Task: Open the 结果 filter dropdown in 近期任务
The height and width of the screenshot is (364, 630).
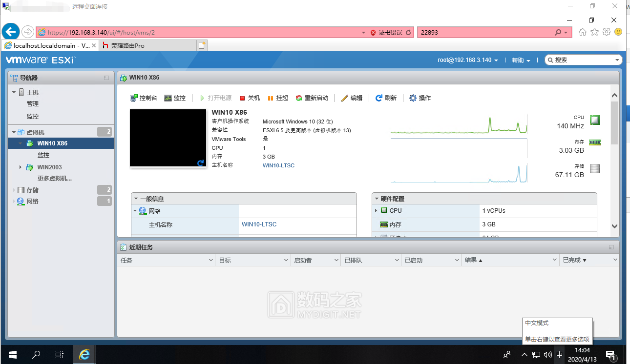Action: [x=554, y=260]
